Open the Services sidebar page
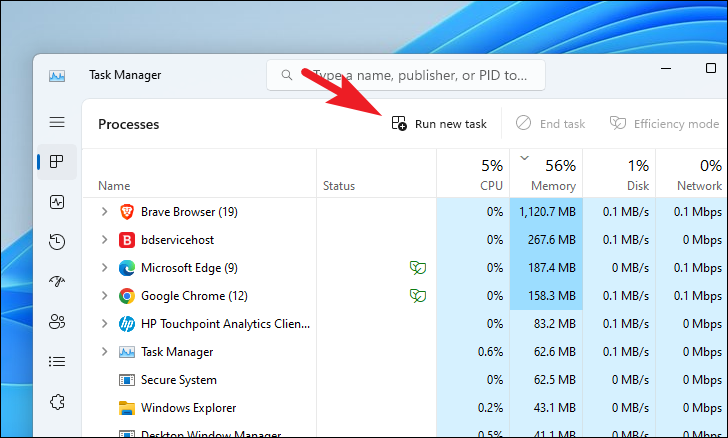 pyautogui.click(x=57, y=402)
